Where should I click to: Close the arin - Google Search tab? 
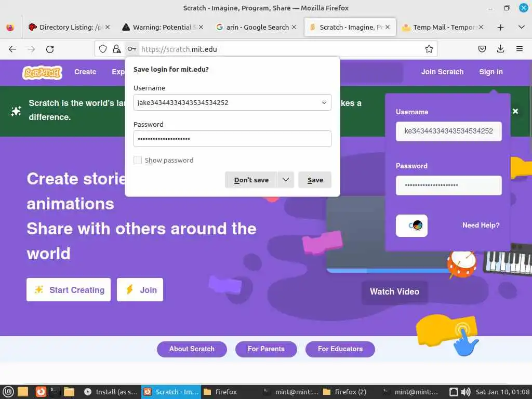tap(294, 27)
